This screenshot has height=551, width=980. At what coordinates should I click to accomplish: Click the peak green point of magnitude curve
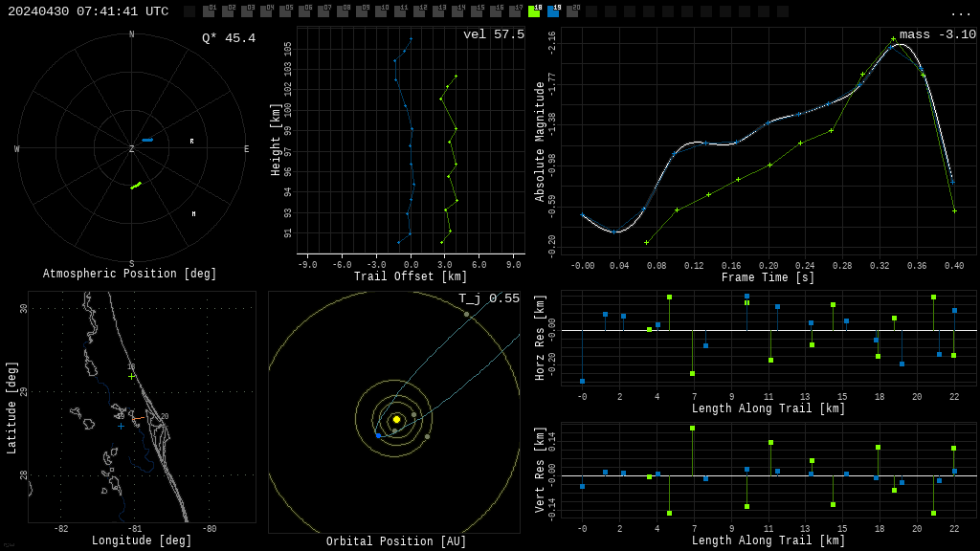click(x=893, y=38)
